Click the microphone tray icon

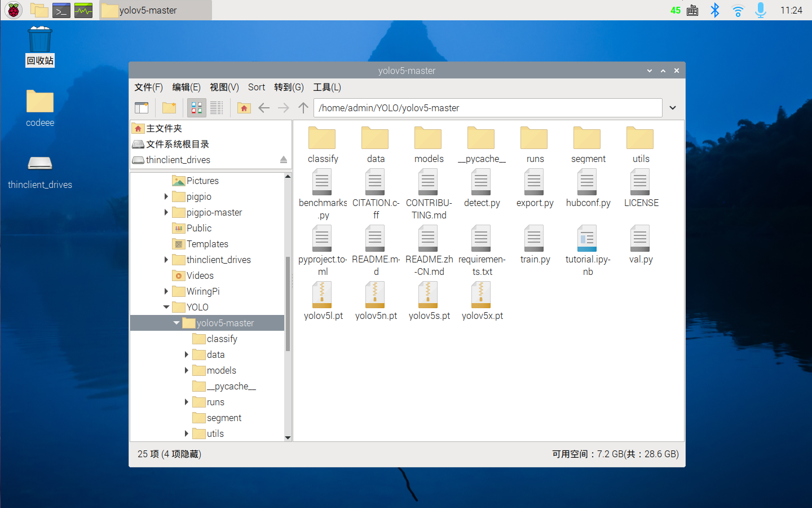(x=761, y=10)
